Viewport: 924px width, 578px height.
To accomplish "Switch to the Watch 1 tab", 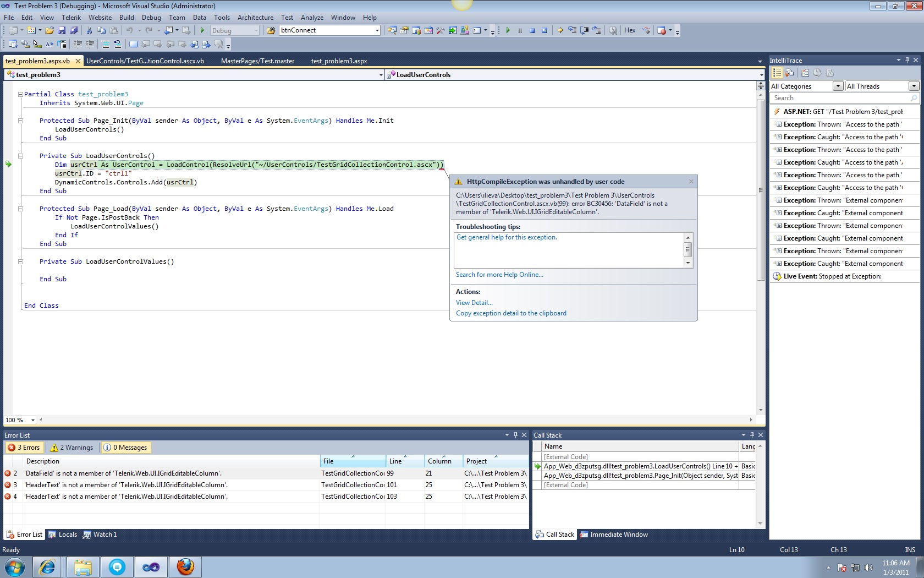I will tap(100, 535).
